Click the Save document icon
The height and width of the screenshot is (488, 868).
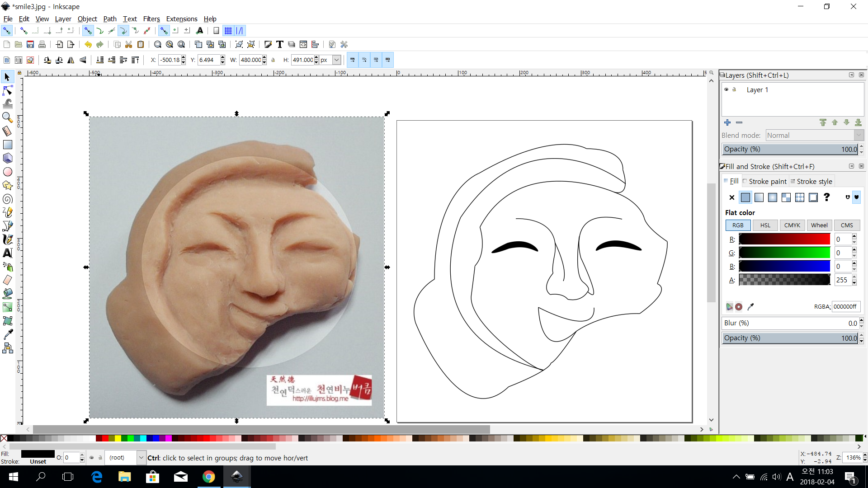[x=30, y=44]
